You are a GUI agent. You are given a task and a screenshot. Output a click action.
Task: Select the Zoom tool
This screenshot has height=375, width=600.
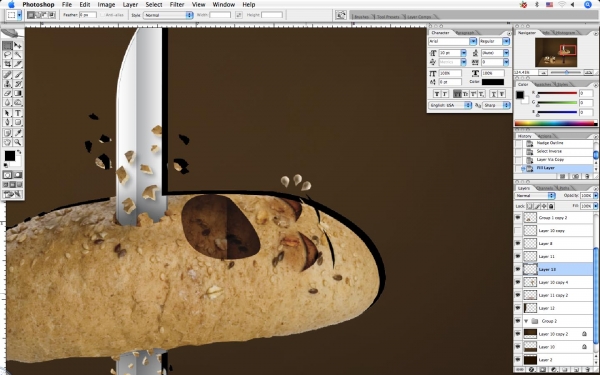18,142
